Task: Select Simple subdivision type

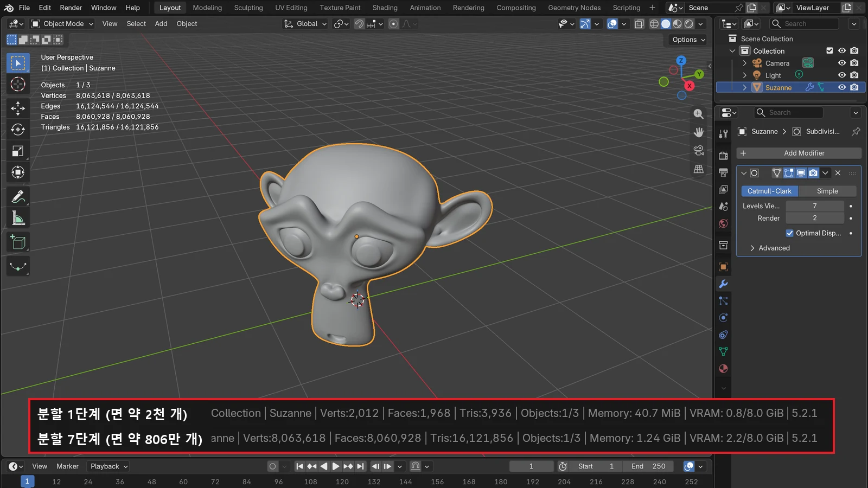Action: (x=827, y=191)
